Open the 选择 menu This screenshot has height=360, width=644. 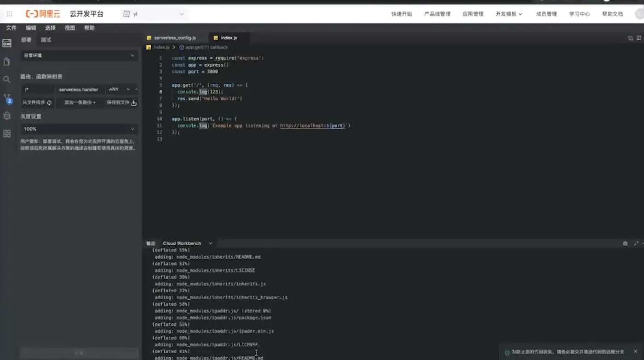(50, 28)
